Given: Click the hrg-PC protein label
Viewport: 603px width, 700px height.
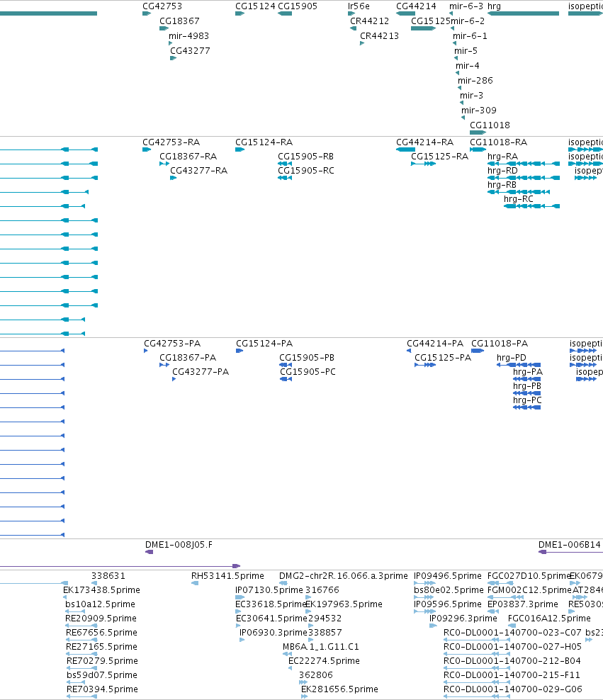Looking at the screenshot, I should pyautogui.click(x=528, y=400).
